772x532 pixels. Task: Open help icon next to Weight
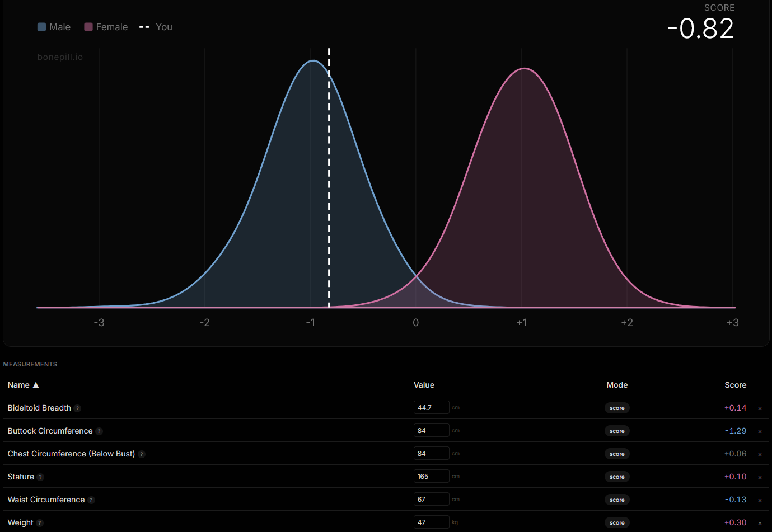tap(40, 523)
